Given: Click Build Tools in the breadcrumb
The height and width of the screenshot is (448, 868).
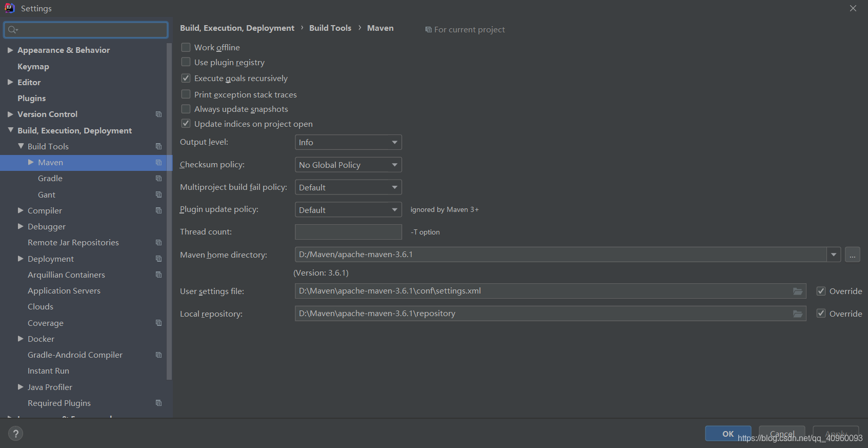Looking at the screenshot, I should tap(330, 28).
